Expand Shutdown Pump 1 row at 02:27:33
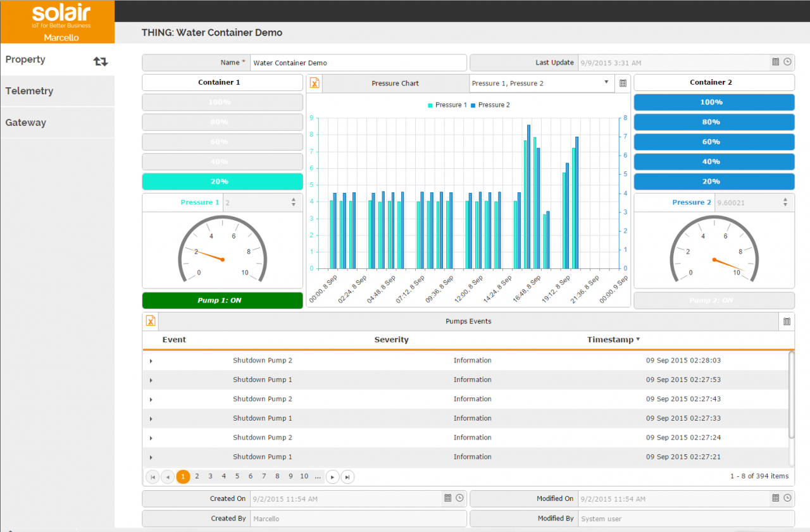810x532 pixels. pyautogui.click(x=151, y=419)
